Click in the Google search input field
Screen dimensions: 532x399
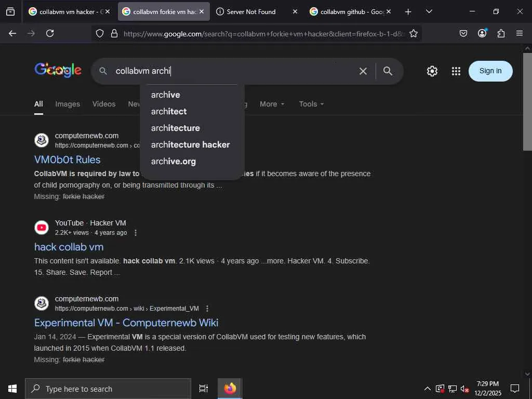[234, 71]
